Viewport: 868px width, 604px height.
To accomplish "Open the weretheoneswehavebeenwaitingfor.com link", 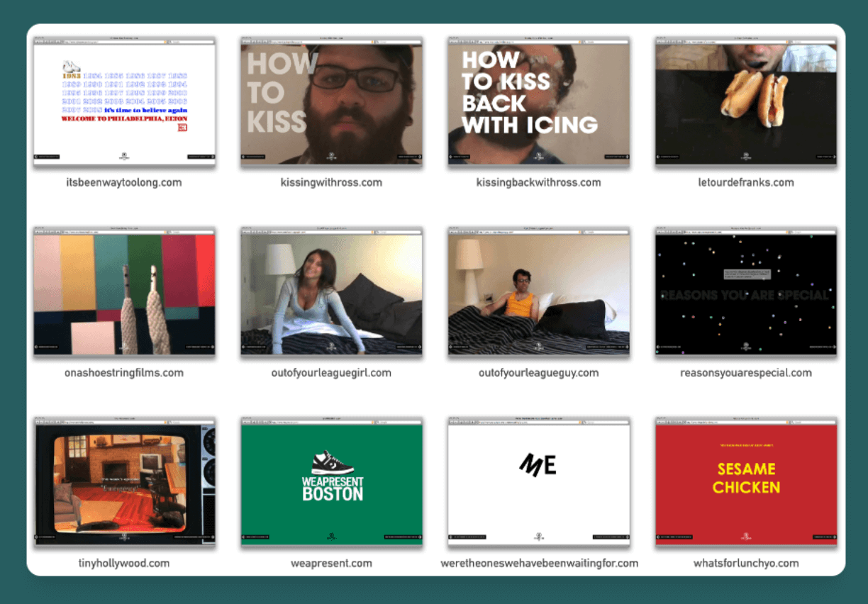I will pyautogui.click(x=538, y=564).
